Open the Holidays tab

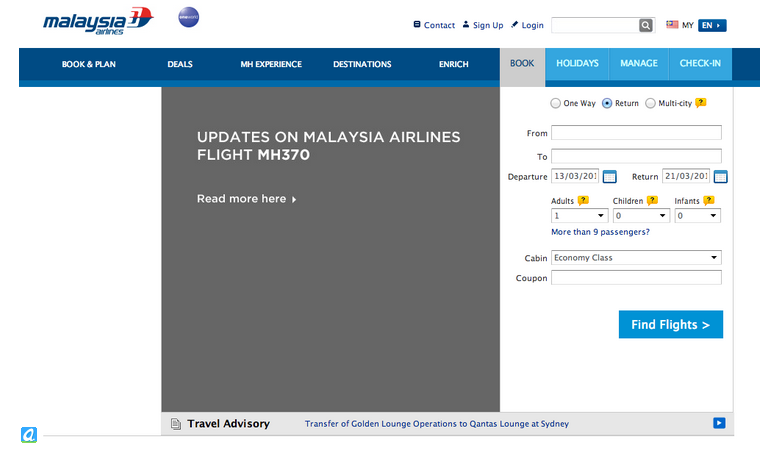click(x=577, y=64)
